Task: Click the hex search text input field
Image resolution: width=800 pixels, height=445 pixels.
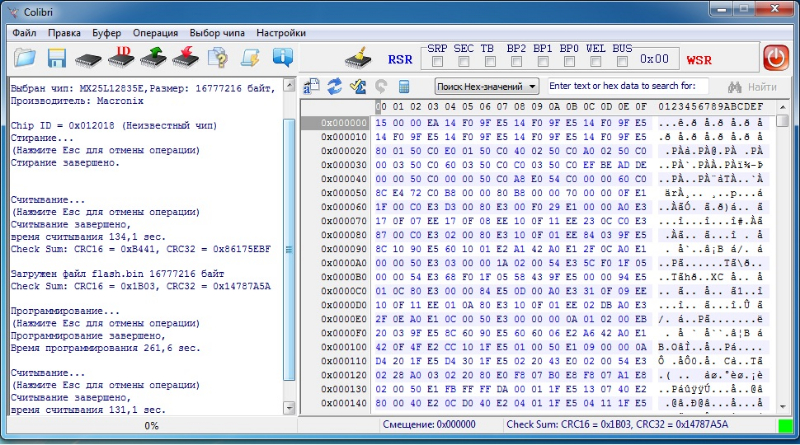Action: point(628,86)
